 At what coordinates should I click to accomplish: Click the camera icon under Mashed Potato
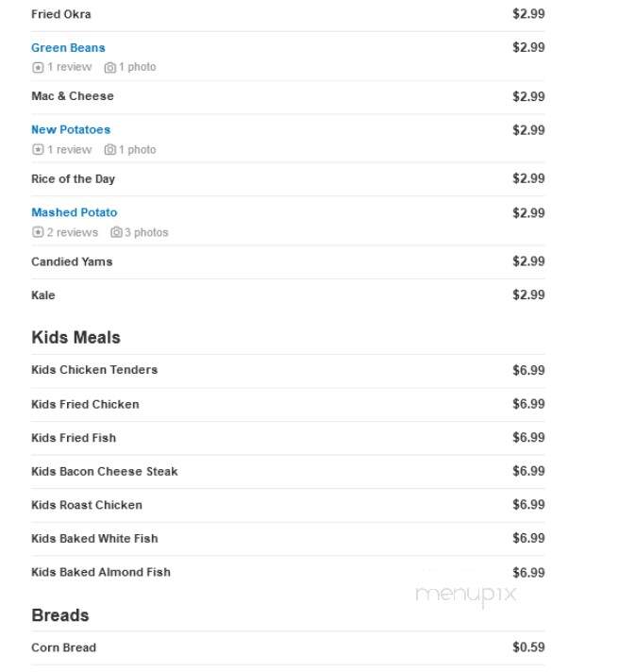(x=116, y=232)
